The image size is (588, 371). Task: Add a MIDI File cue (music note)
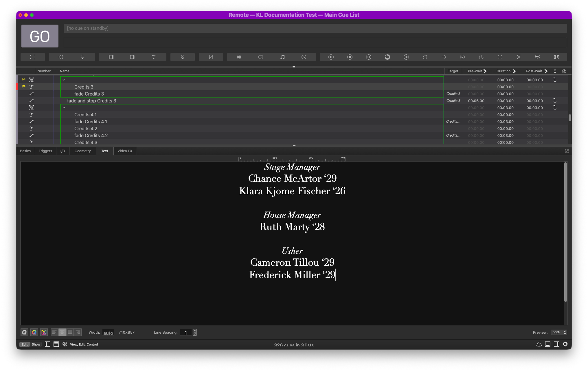point(282,57)
